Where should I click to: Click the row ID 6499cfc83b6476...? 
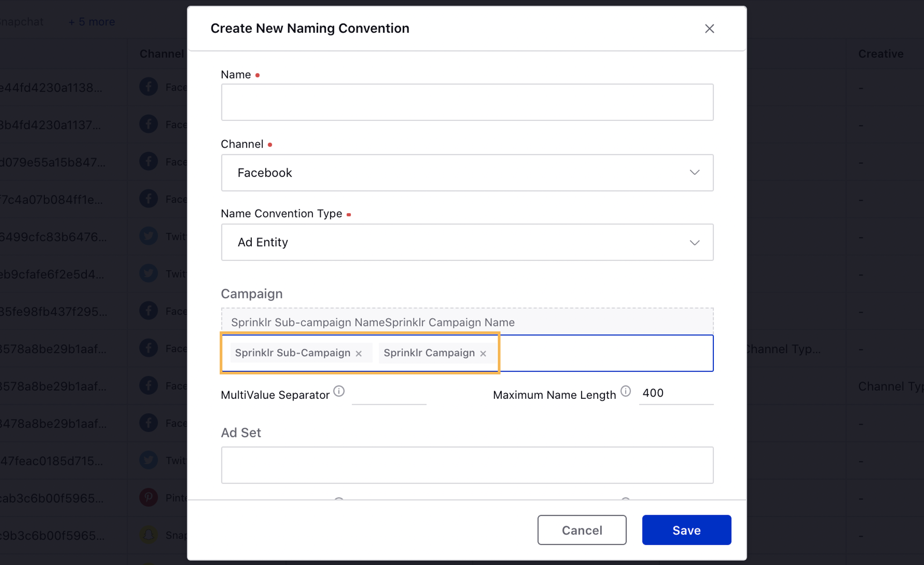coord(53,236)
